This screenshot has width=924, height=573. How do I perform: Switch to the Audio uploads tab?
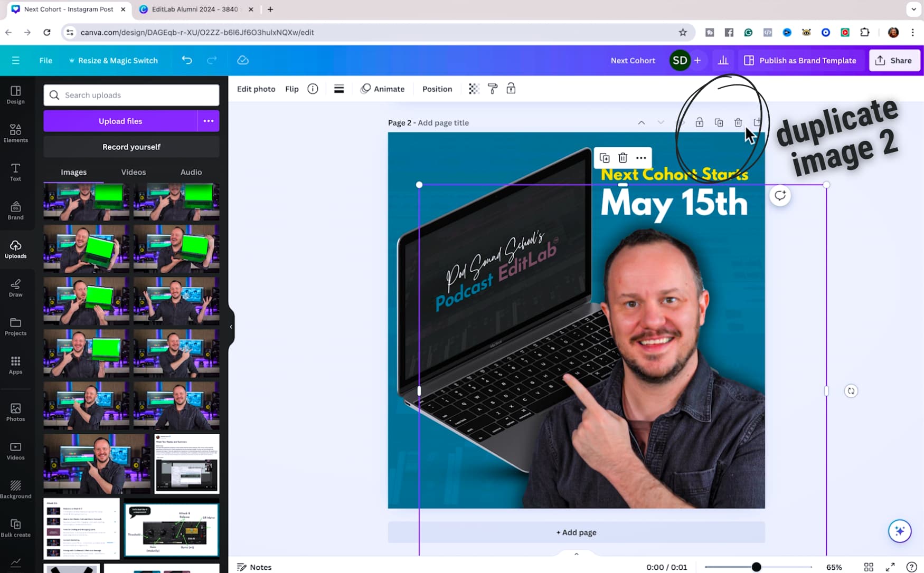click(x=191, y=172)
